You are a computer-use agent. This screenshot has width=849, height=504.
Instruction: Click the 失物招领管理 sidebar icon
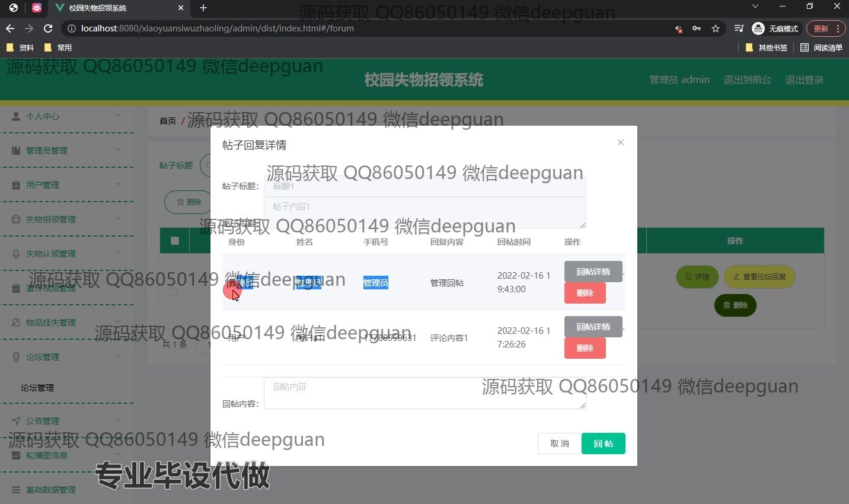click(x=15, y=219)
